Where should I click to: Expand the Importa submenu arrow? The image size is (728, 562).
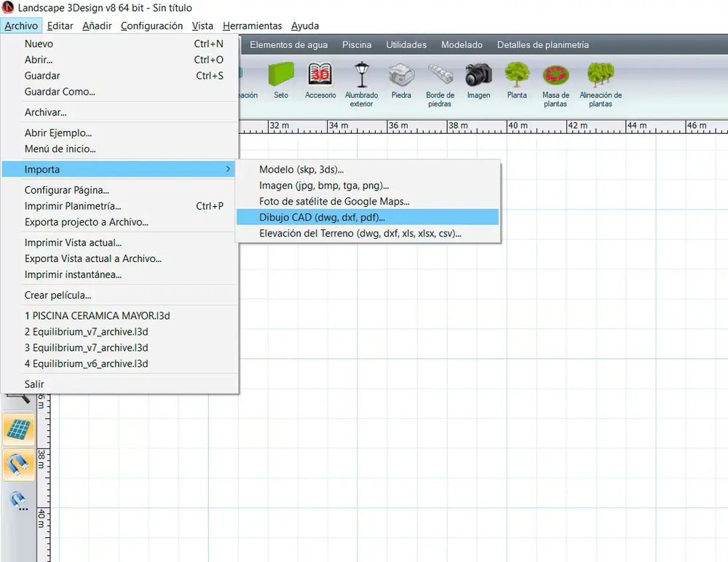[228, 169]
